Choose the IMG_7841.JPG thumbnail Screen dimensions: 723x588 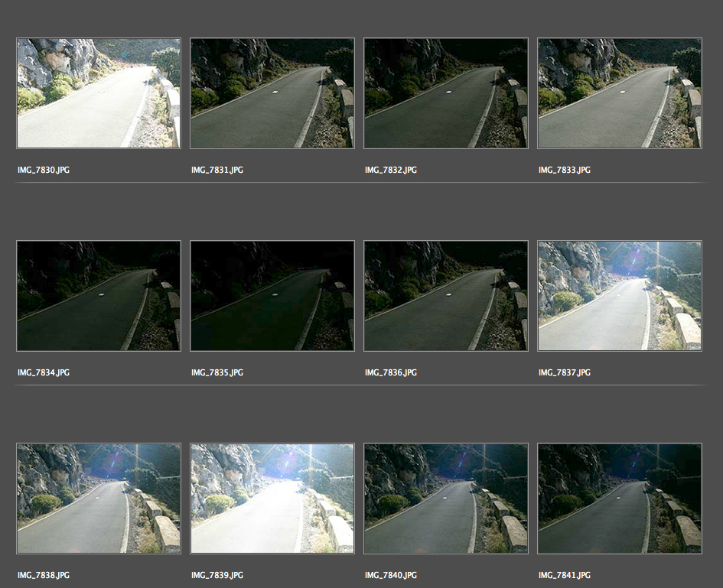pyautogui.click(x=620, y=499)
